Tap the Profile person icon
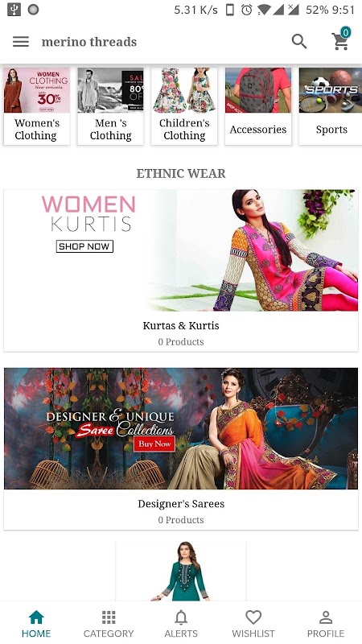 point(326,617)
